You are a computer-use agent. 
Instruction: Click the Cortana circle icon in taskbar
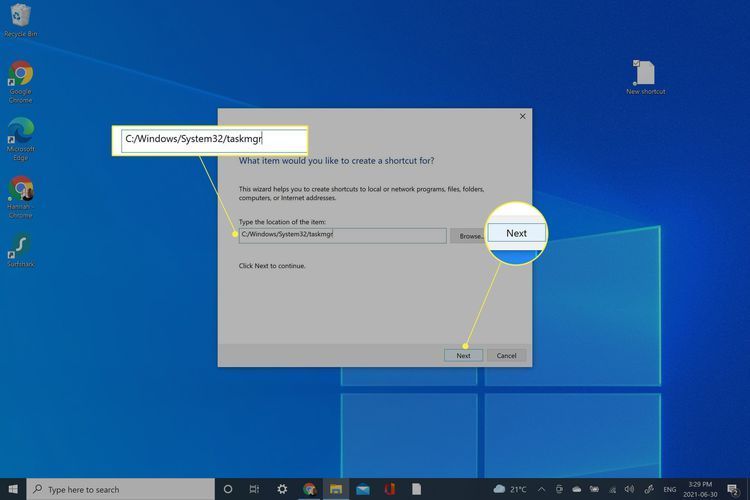click(x=228, y=489)
